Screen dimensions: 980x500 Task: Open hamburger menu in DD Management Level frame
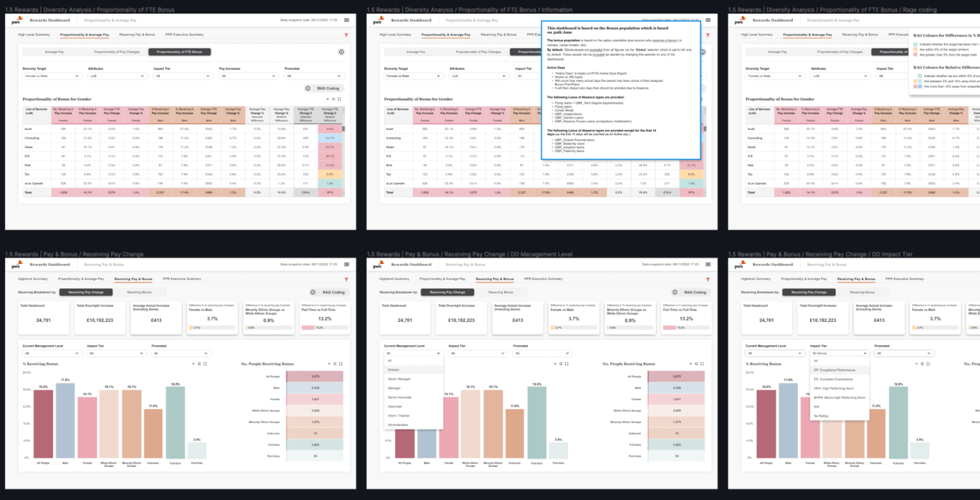(708, 265)
